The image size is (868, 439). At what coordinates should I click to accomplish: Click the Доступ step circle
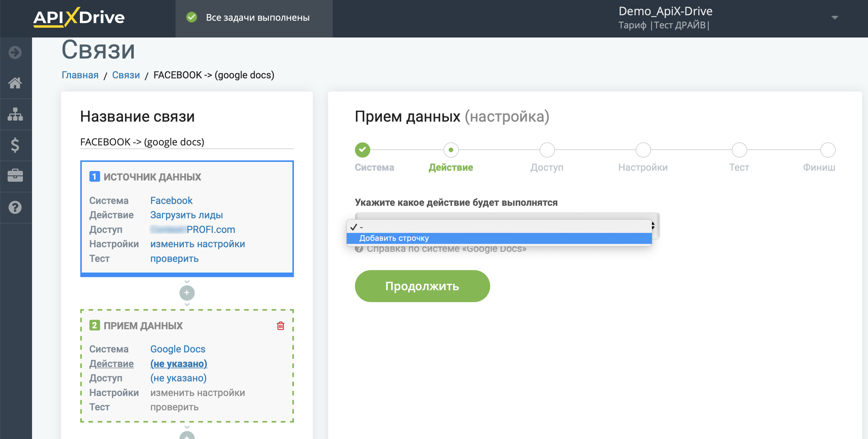pyautogui.click(x=547, y=150)
